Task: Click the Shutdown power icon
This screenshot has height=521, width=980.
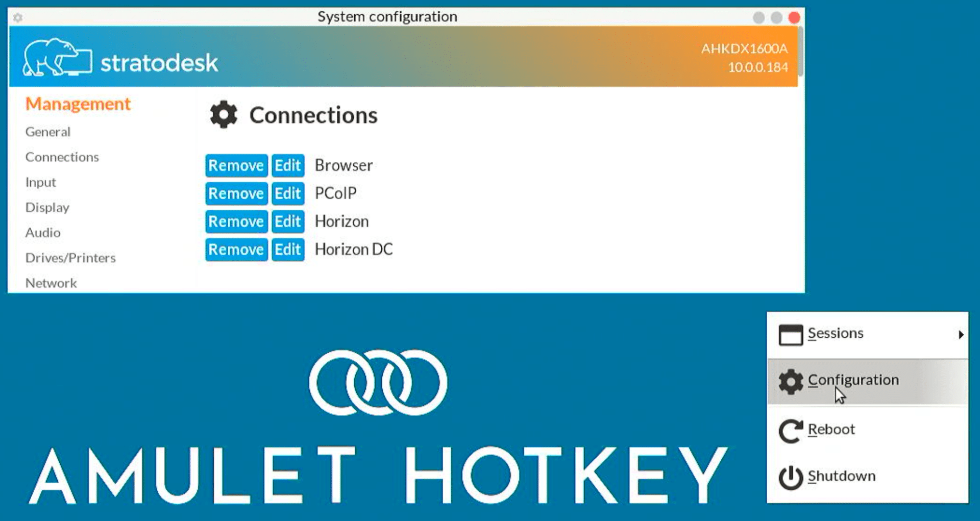Action: [x=791, y=478]
